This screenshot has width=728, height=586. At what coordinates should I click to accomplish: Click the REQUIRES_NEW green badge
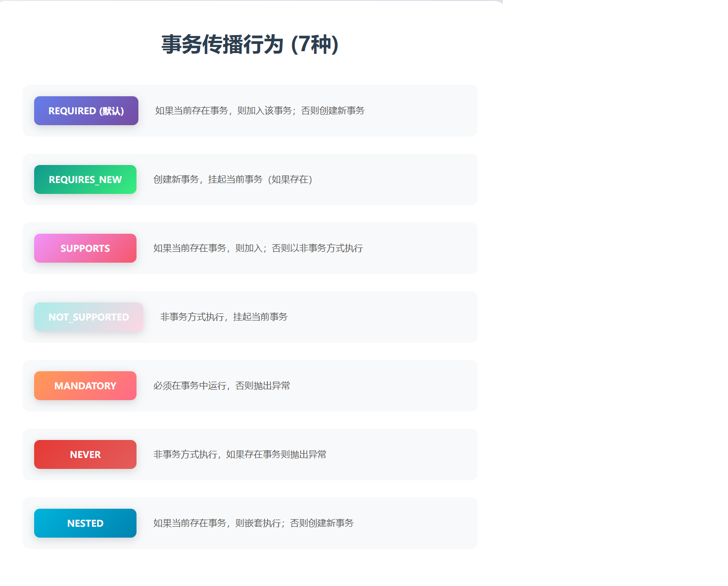pos(85,179)
